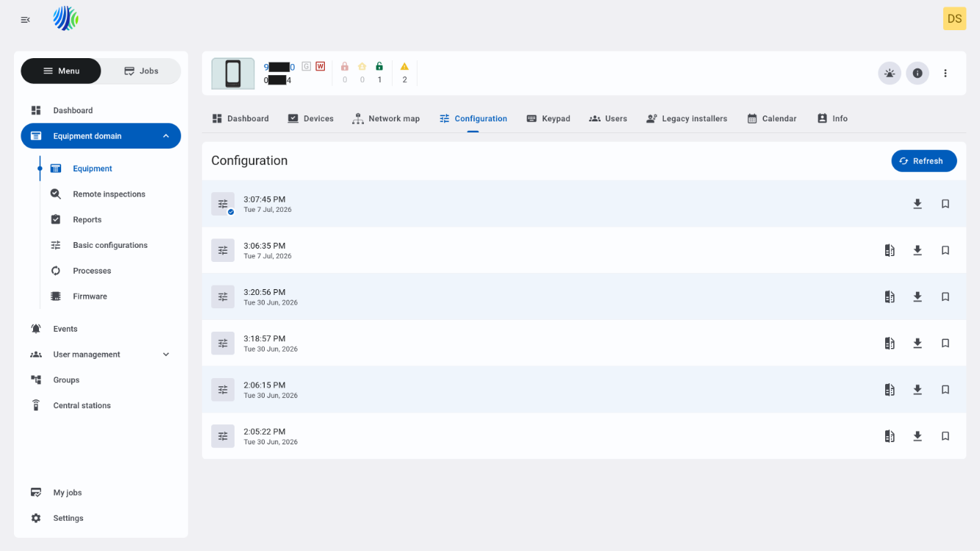This screenshot has width=980, height=551.
Task: Bookmark the 3:18:57 PM configuration
Action: coord(945,343)
